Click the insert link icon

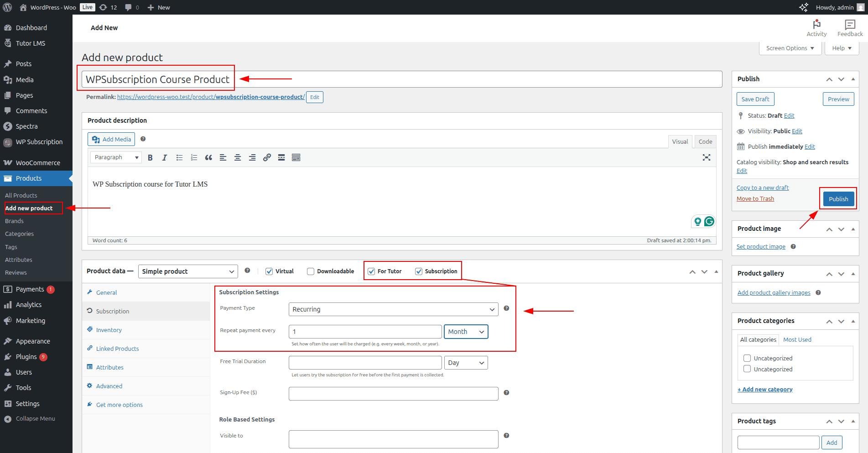click(267, 157)
